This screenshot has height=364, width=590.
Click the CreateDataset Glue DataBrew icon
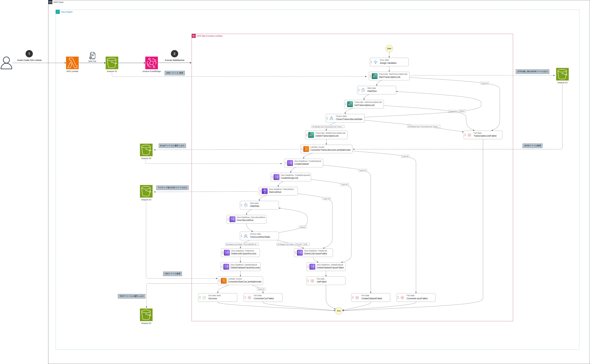click(290, 163)
